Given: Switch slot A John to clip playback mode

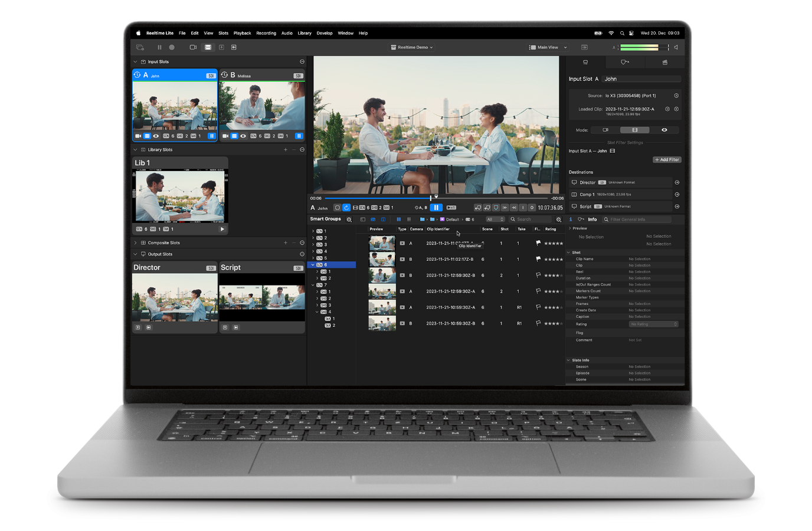Looking at the screenshot, I should tap(147, 136).
